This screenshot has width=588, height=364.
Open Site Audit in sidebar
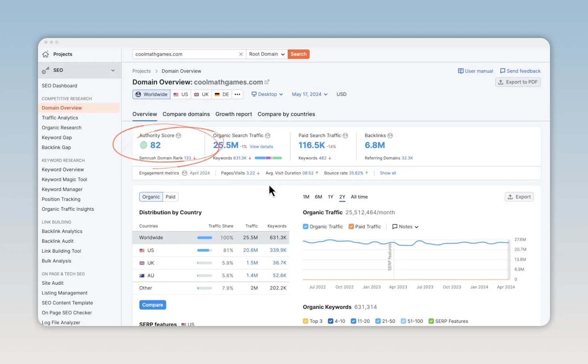tap(52, 283)
